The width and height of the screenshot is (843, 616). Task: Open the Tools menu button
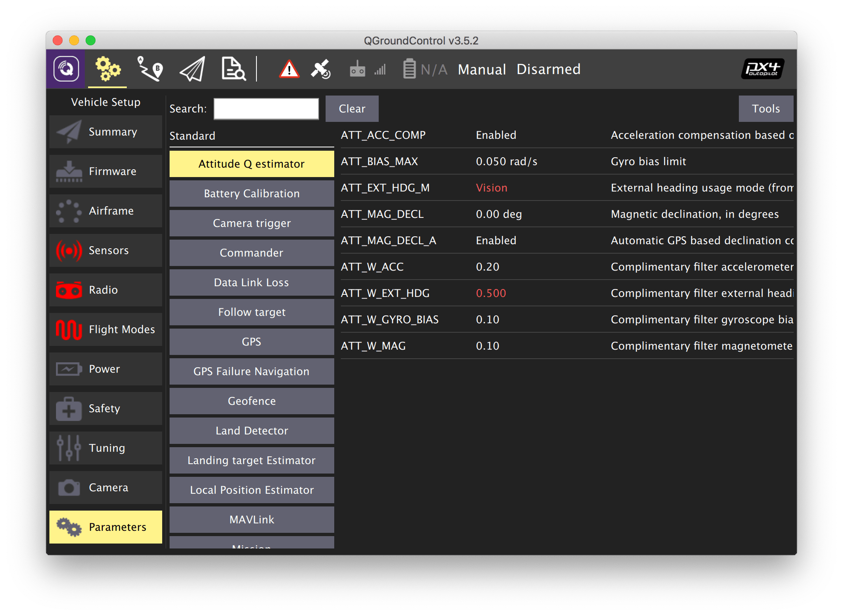click(766, 108)
